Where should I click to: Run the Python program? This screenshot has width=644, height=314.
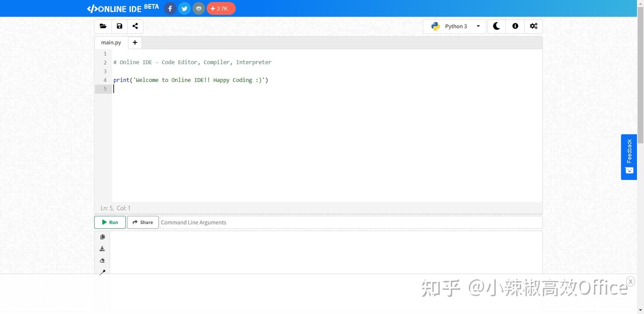click(x=110, y=222)
